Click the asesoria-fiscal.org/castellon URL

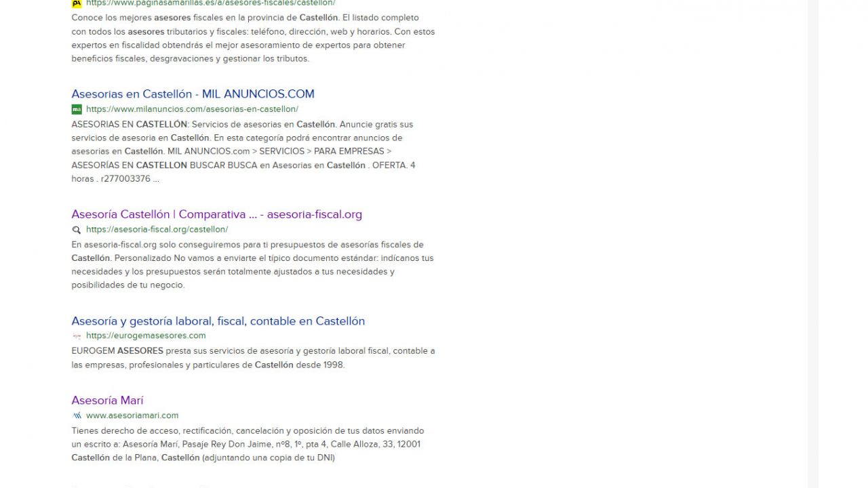click(157, 230)
